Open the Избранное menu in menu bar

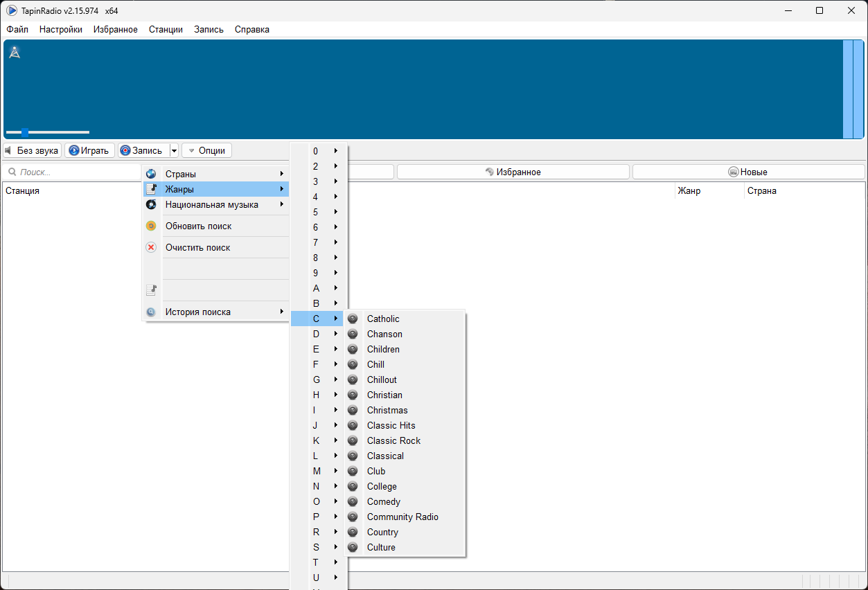[115, 29]
